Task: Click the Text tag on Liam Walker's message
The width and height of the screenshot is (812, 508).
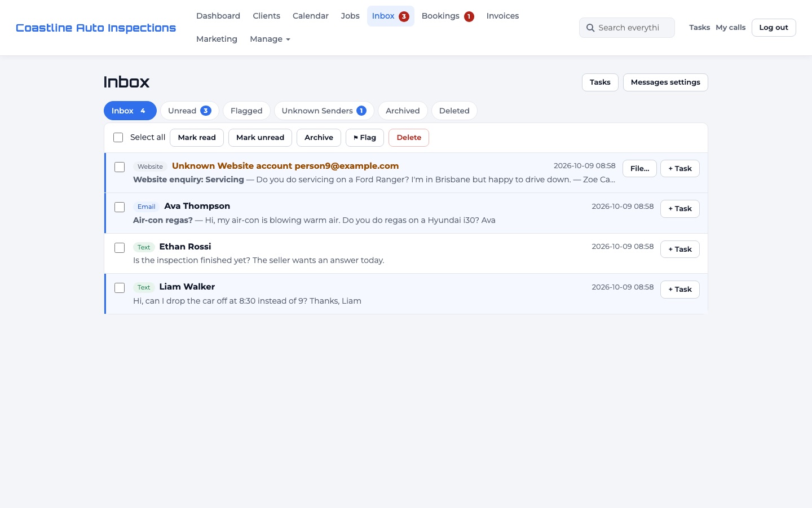Action: (x=144, y=287)
